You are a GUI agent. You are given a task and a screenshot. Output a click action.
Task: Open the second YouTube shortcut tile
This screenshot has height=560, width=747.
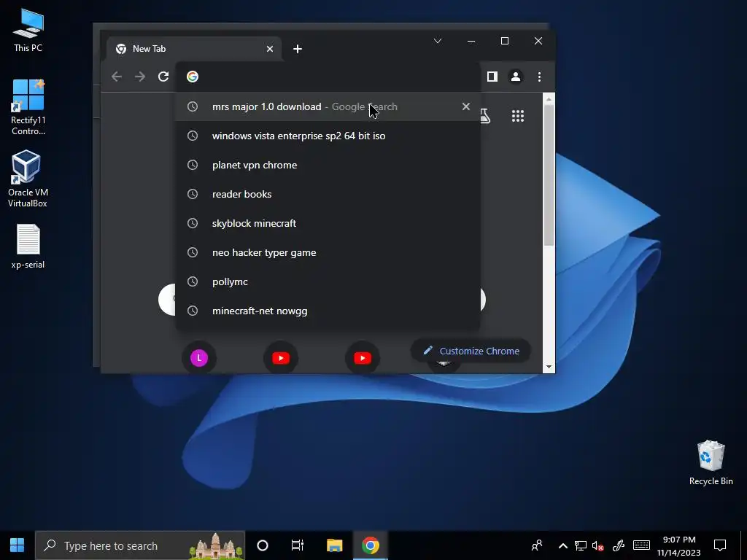(x=363, y=357)
